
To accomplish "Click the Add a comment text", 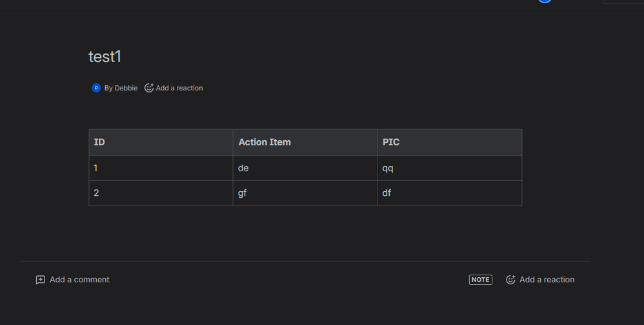I will click(x=79, y=280).
